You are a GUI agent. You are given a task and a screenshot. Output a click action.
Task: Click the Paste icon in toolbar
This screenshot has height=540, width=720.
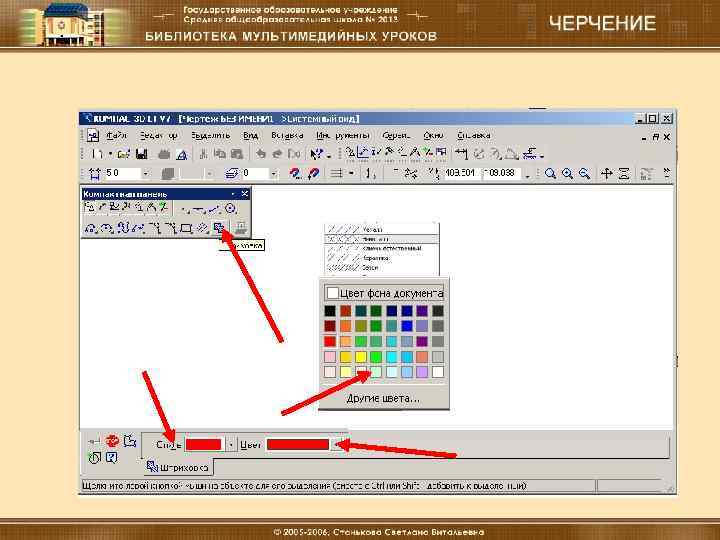click(x=236, y=154)
